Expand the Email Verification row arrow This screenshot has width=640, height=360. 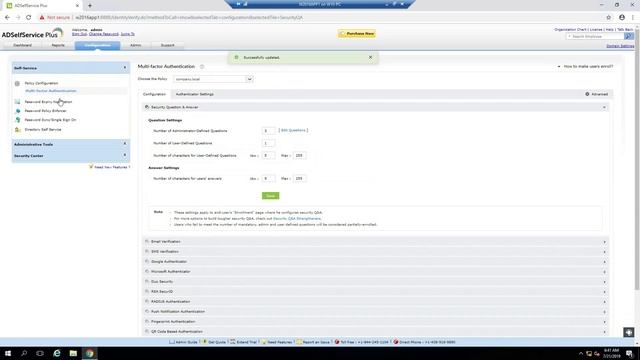(x=604, y=242)
